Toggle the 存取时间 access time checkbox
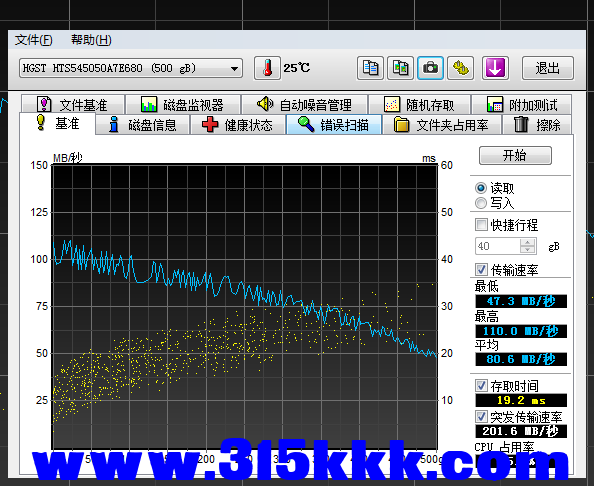Viewport: 594px width, 486px height. (x=481, y=386)
